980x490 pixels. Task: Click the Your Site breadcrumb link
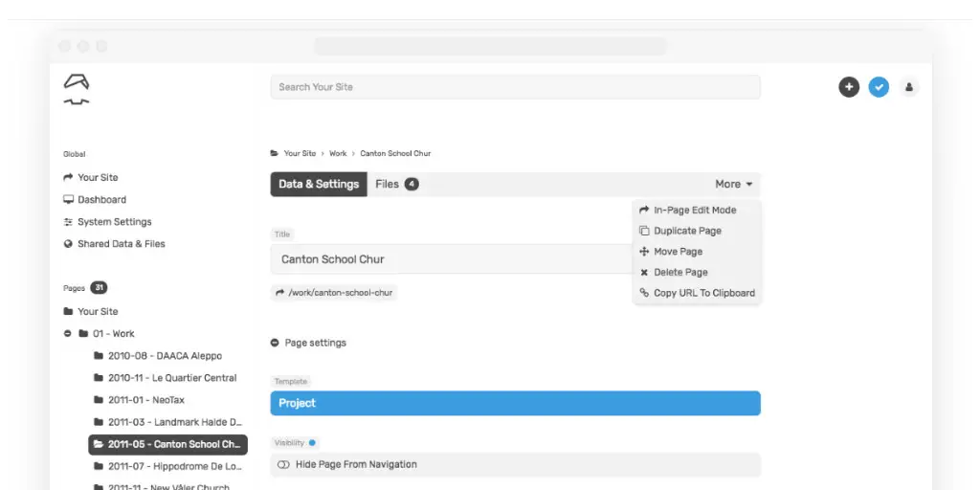(x=300, y=153)
